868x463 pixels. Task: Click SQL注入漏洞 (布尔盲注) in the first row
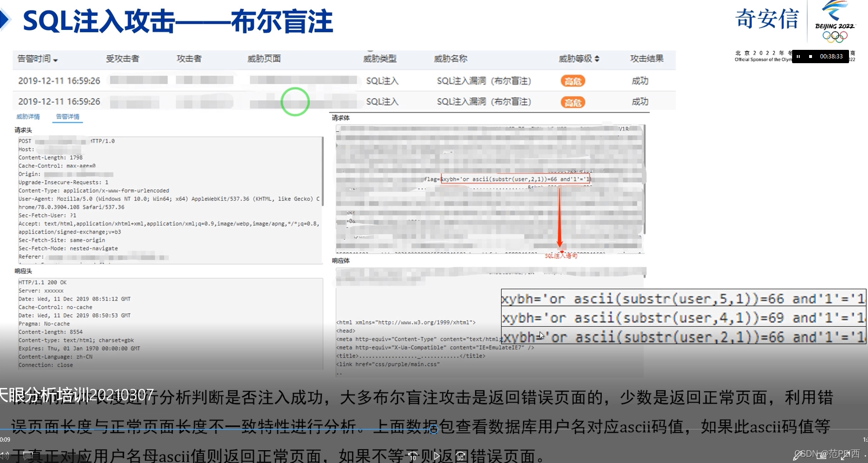(x=484, y=81)
